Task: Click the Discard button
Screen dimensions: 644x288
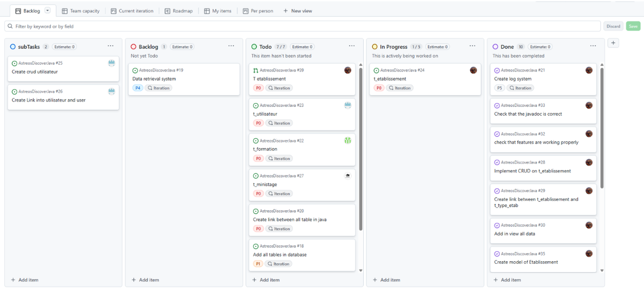Action: [613, 26]
